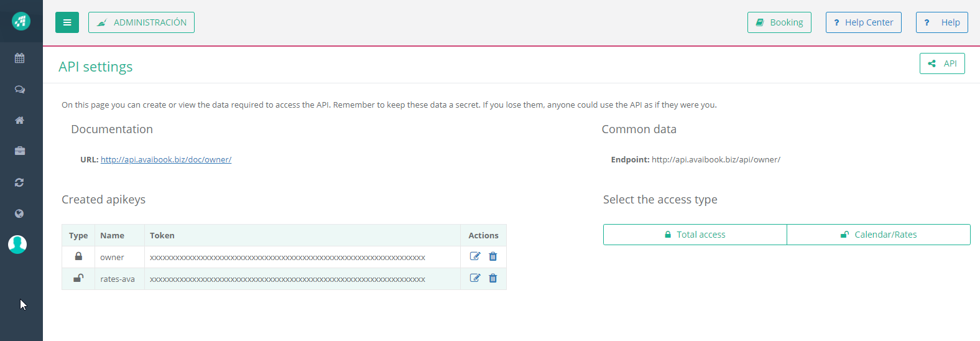This screenshot has width=980, height=341.
Task: Open the Help Center
Action: 863,22
